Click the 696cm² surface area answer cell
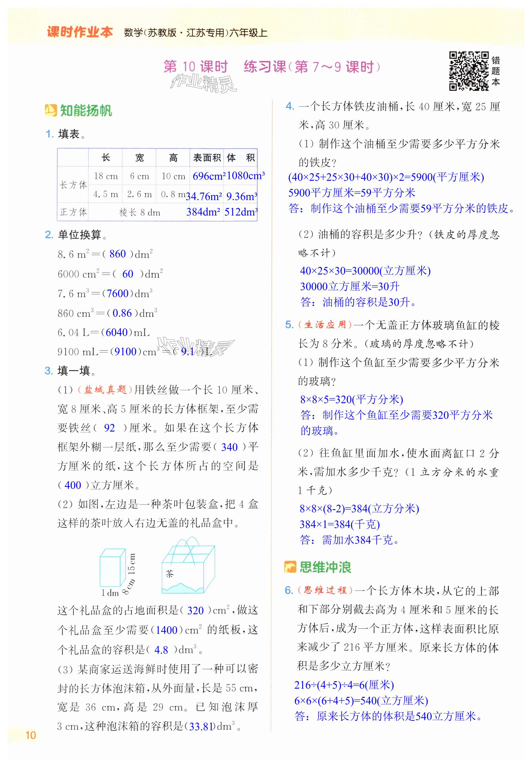 point(208,176)
